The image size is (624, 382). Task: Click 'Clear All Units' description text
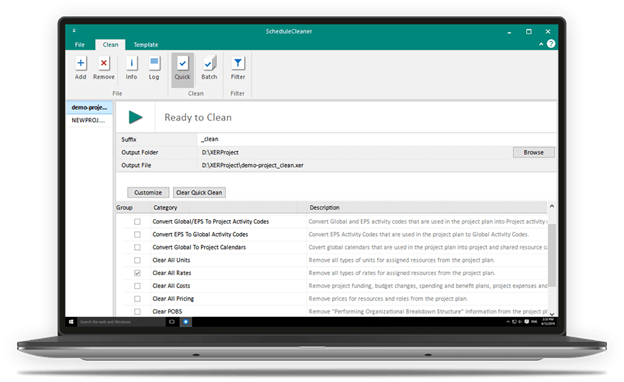pos(402,260)
